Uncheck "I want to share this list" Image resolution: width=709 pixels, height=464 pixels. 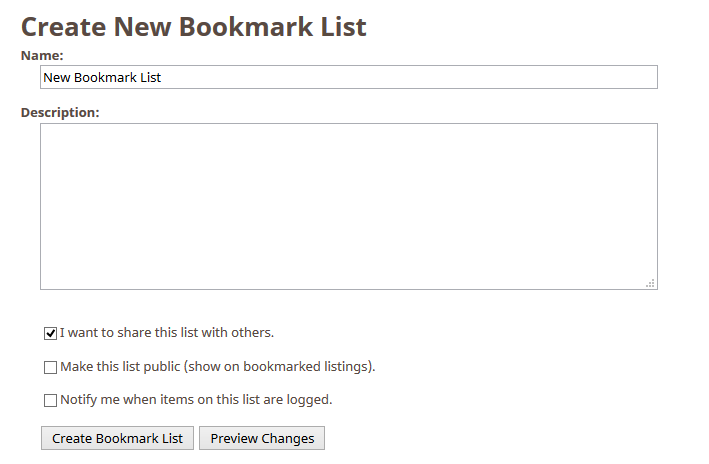[51, 334]
